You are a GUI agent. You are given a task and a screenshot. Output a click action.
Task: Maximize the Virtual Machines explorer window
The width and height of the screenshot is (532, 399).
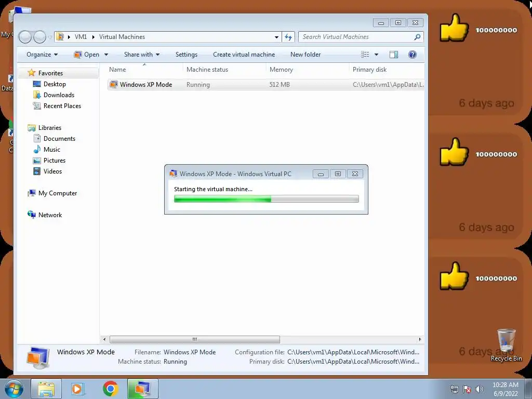(398, 23)
